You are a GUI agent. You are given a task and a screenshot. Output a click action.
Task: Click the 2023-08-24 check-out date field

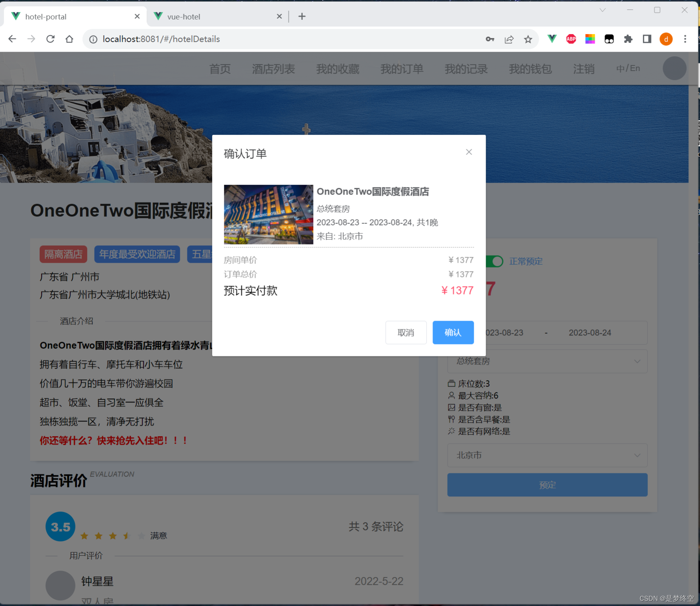coord(590,333)
